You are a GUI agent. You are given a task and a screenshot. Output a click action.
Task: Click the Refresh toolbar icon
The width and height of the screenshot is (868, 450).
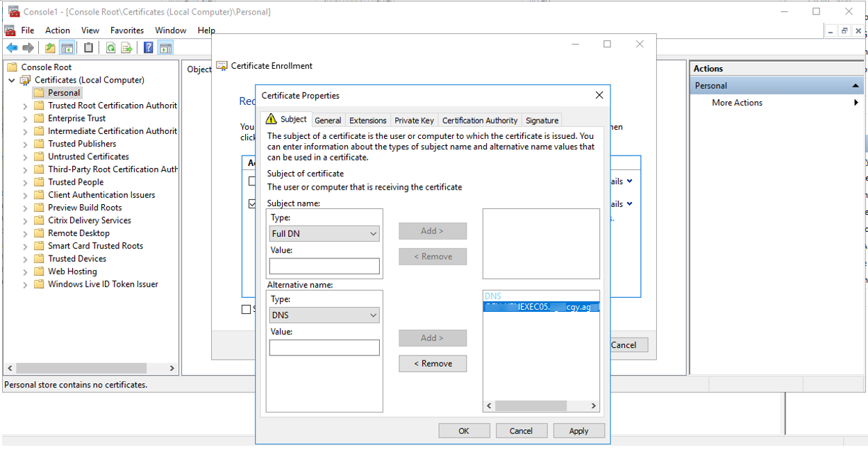pyautogui.click(x=110, y=48)
